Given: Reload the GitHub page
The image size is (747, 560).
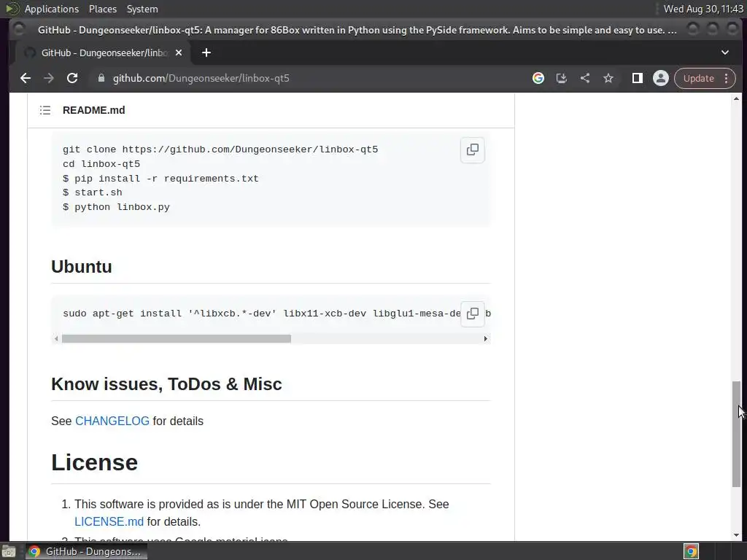Looking at the screenshot, I should (x=72, y=78).
